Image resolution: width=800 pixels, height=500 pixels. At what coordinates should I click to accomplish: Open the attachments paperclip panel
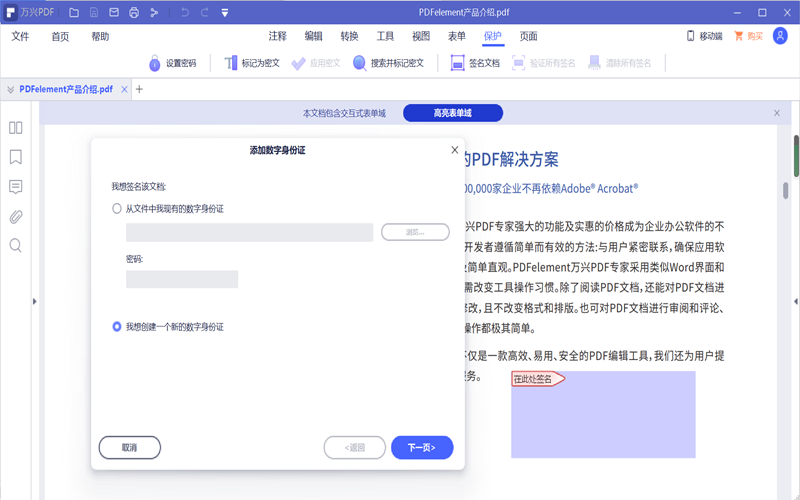point(15,216)
